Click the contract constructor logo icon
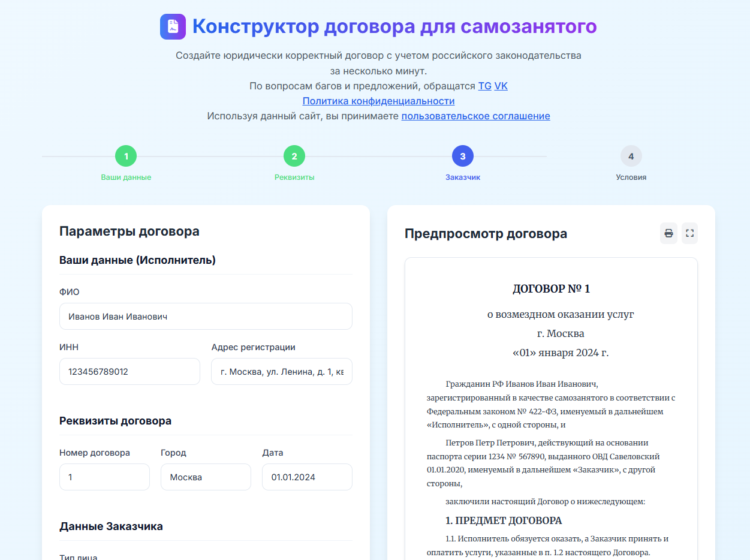 coord(173,26)
